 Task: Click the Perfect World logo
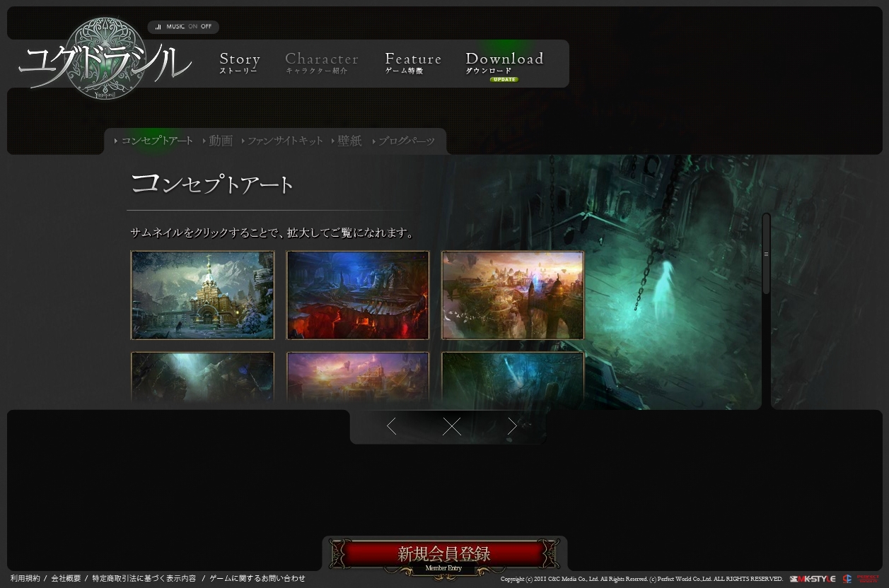tap(868, 579)
